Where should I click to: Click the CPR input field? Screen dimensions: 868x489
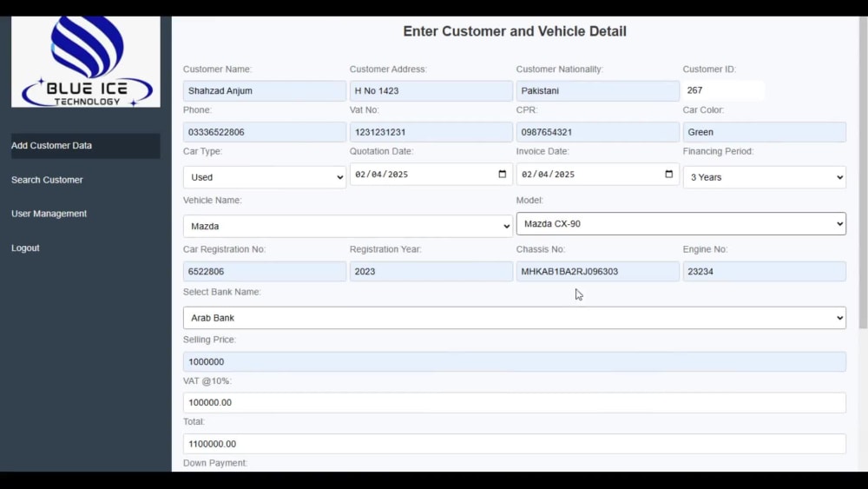click(x=598, y=132)
